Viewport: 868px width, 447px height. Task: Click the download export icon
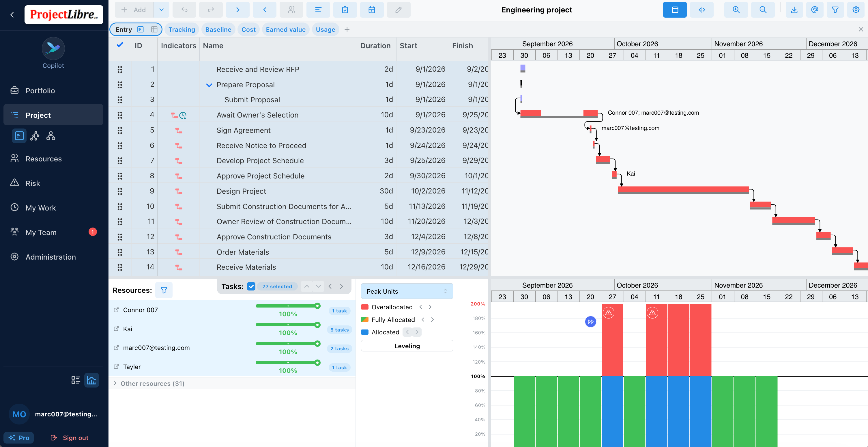pyautogui.click(x=794, y=10)
